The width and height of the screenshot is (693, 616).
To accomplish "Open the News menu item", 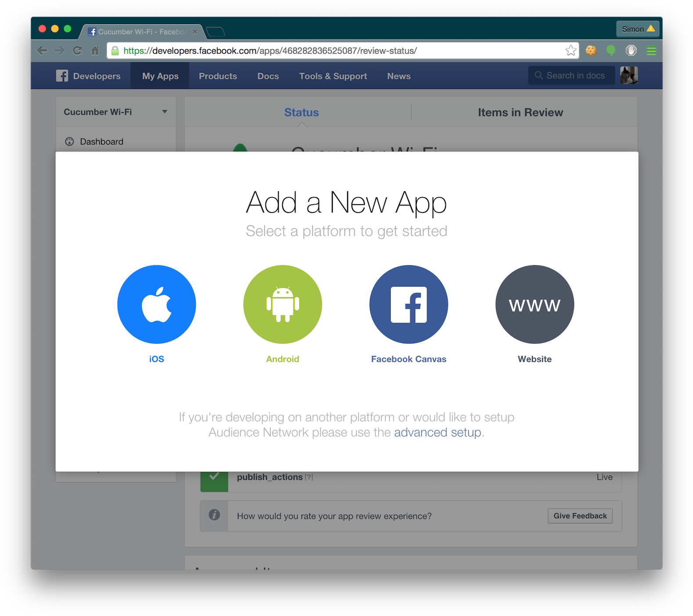I will 399,76.
